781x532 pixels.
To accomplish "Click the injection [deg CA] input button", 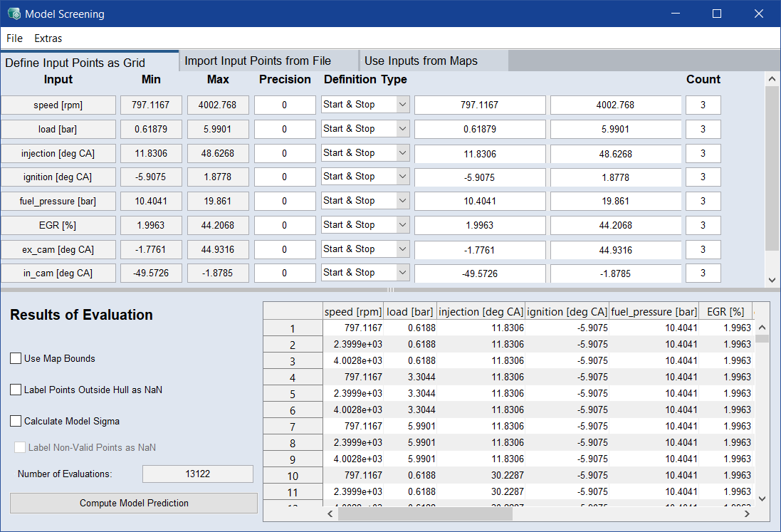I will [x=58, y=153].
